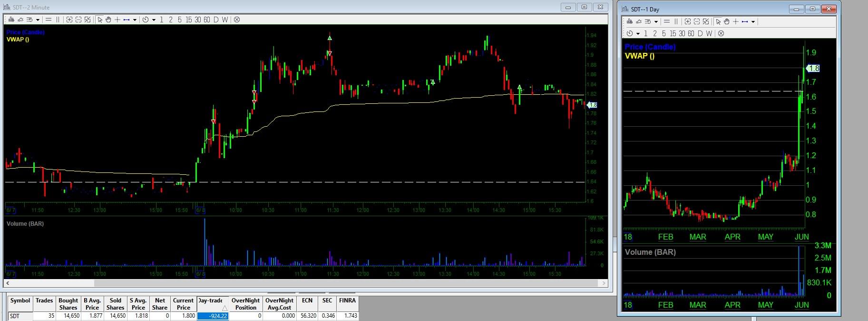Click clock timeframe icon in 1 Day toolbar
This screenshot has width=868, height=321.
[630, 33]
